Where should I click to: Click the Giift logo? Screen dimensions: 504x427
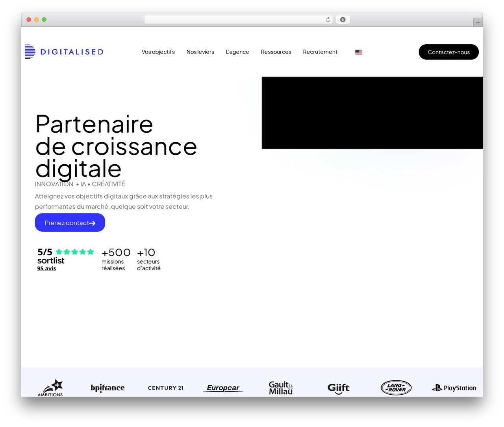point(339,388)
